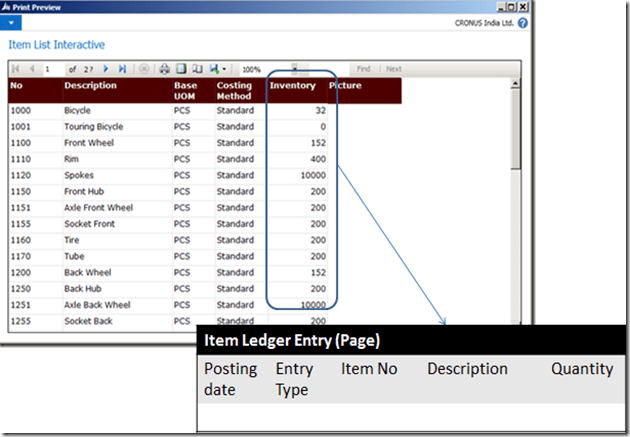The height and width of the screenshot is (437, 630).
Task: Click Inventory value 32 for Bicycle
Action: pyautogui.click(x=320, y=111)
